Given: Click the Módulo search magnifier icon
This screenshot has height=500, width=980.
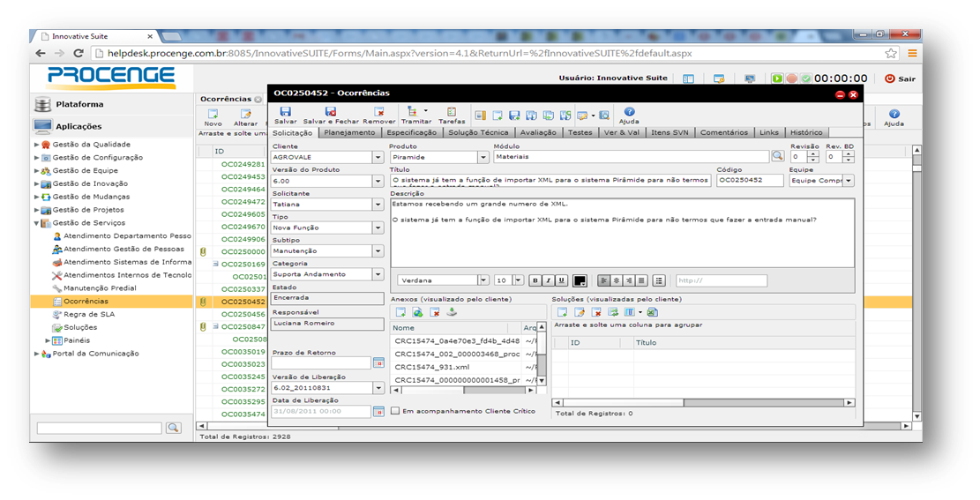Looking at the screenshot, I should tap(777, 156).
